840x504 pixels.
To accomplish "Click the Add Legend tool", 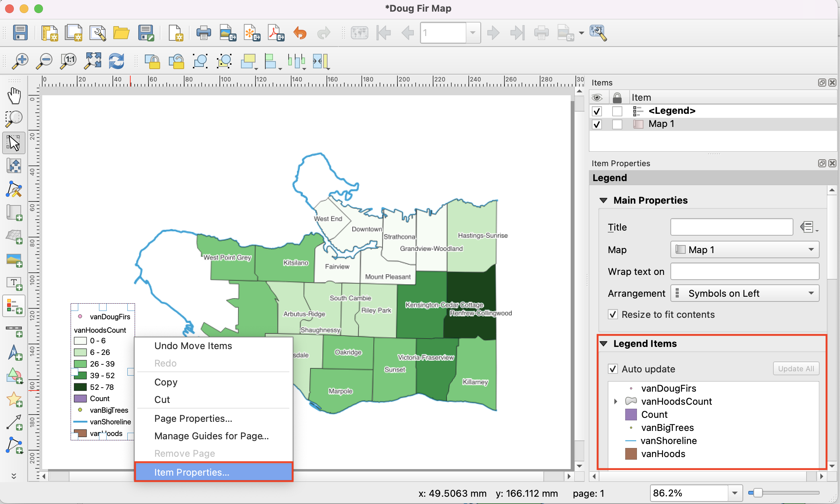I will [14, 306].
